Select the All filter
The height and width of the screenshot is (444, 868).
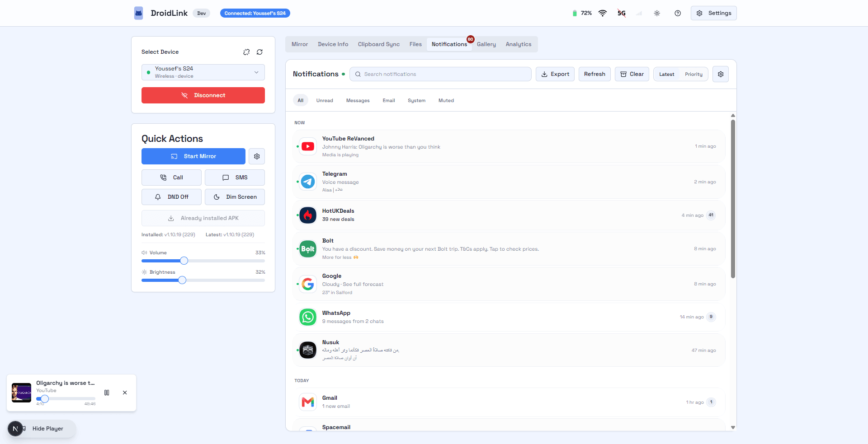tap(301, 100)
